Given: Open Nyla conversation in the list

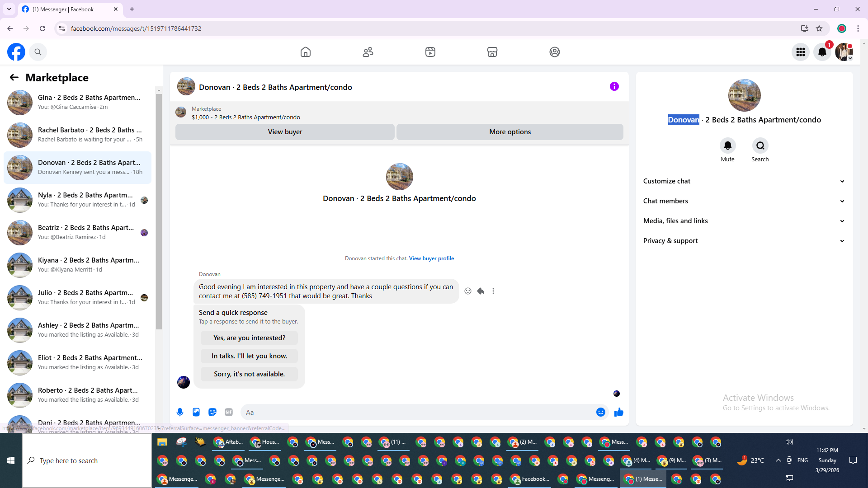Looking at the screenshot, I should click(x=77, y=200).
